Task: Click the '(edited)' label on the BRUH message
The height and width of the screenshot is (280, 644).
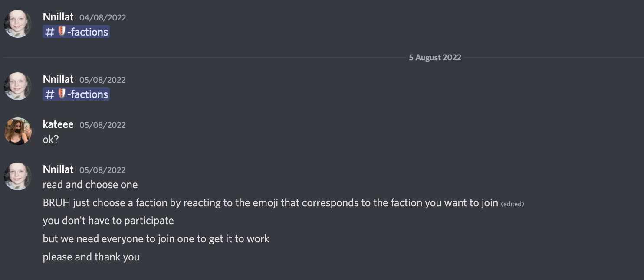Action: (513, 204)
